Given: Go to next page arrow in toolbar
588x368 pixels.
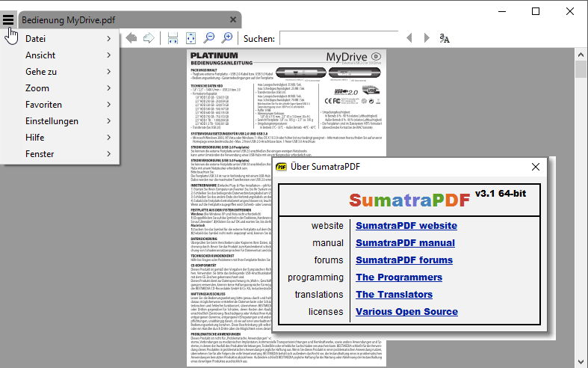Looking at the screenshot, I should click(149, 38).
